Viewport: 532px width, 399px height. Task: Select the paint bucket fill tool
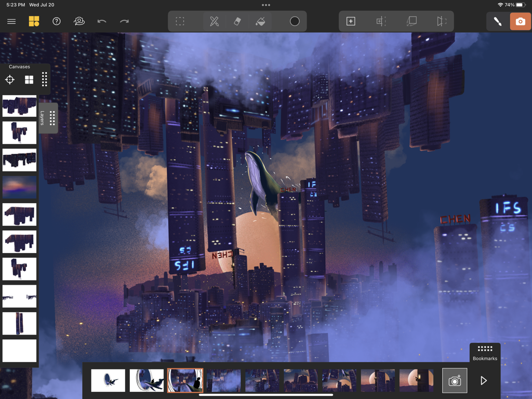260,21
